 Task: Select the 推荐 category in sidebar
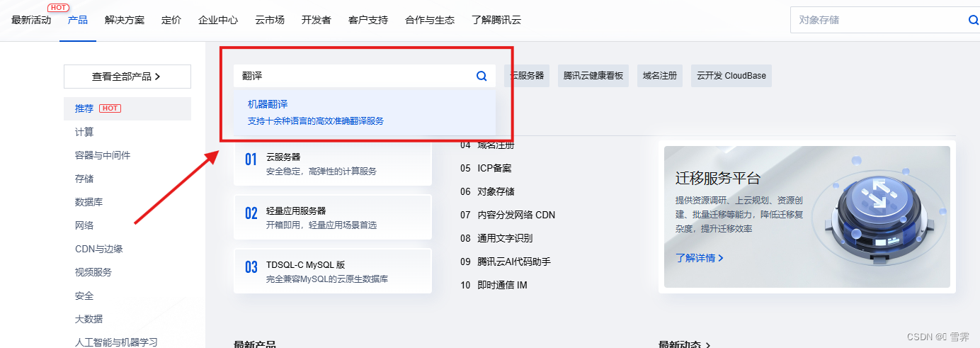[x=127, y=108]
